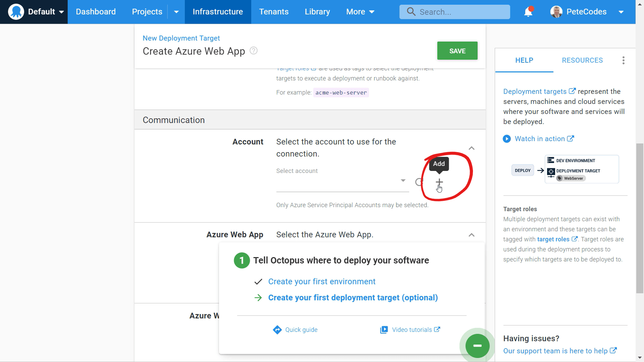Open the Projects menu
The image size is (644, 362).
pos(147,12)
